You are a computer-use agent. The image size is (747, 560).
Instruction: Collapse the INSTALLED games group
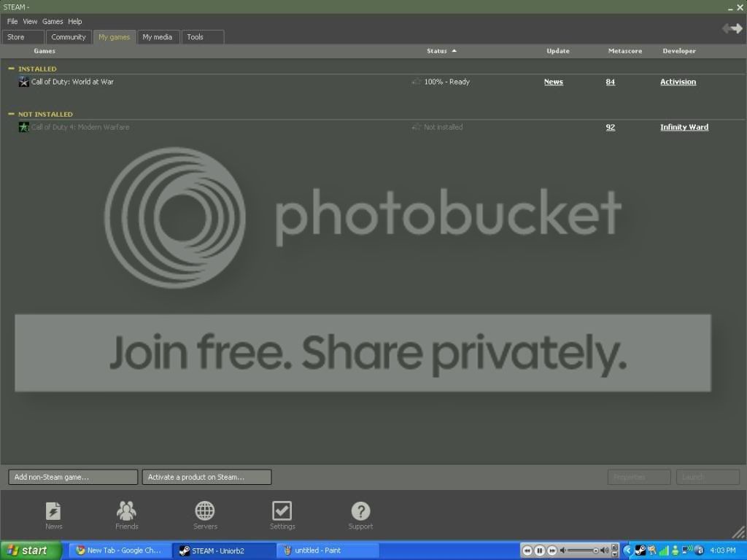click(x=12, y=69)
